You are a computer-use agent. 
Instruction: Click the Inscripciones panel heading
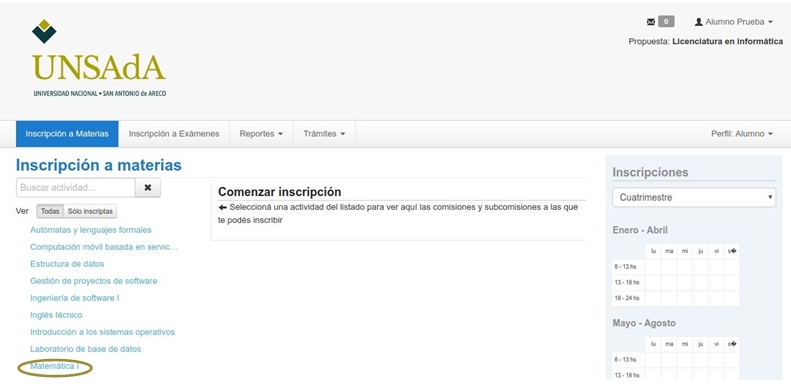[x=650, y=172]
